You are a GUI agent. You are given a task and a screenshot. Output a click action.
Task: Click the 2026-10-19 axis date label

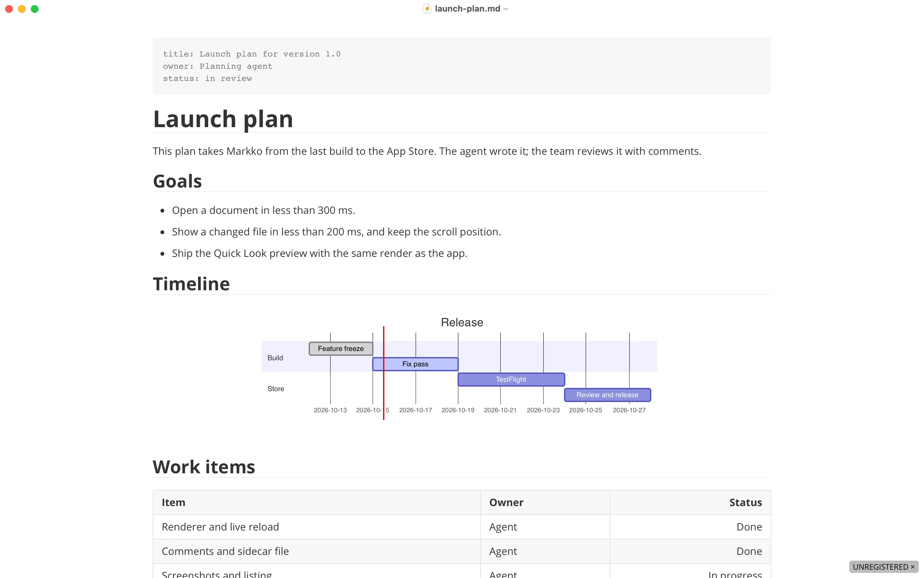[x=458, y=410]
